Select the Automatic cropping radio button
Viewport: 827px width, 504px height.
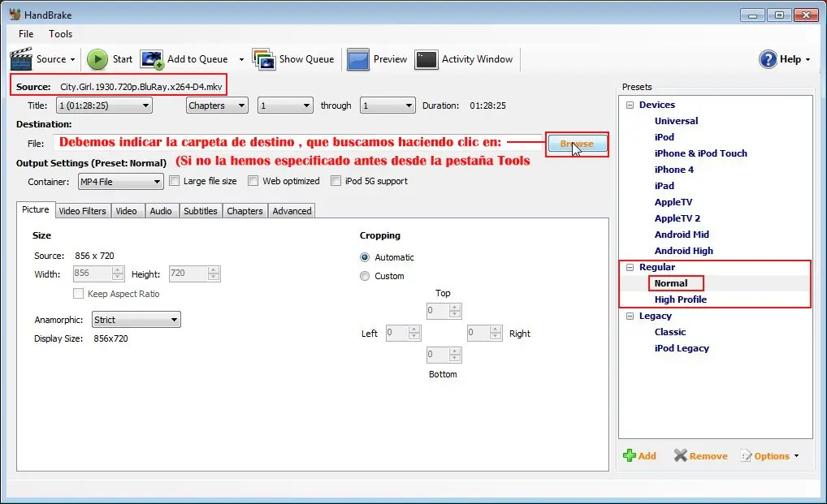click(x=365, y=257)
